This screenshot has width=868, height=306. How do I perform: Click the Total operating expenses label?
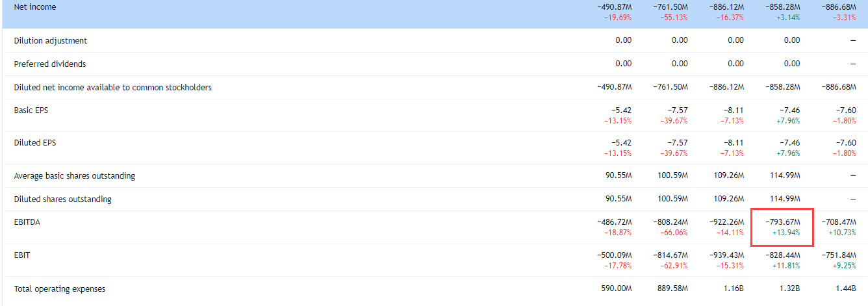(59, 289)
